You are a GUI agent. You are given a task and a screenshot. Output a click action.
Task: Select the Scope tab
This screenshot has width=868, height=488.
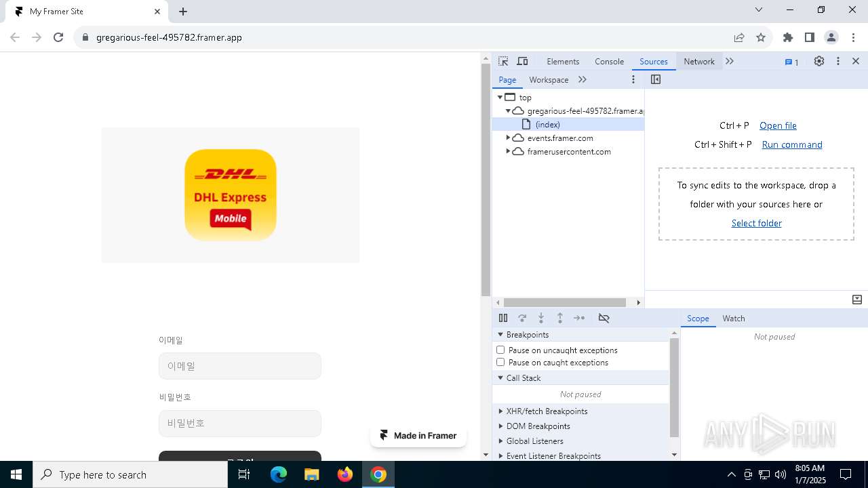tap(698, 318)
